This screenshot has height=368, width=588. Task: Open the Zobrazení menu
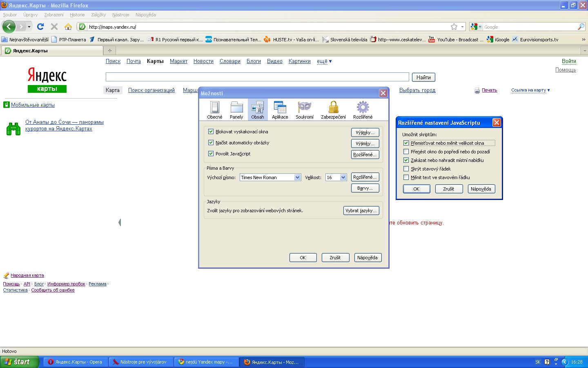pos(54,15)
